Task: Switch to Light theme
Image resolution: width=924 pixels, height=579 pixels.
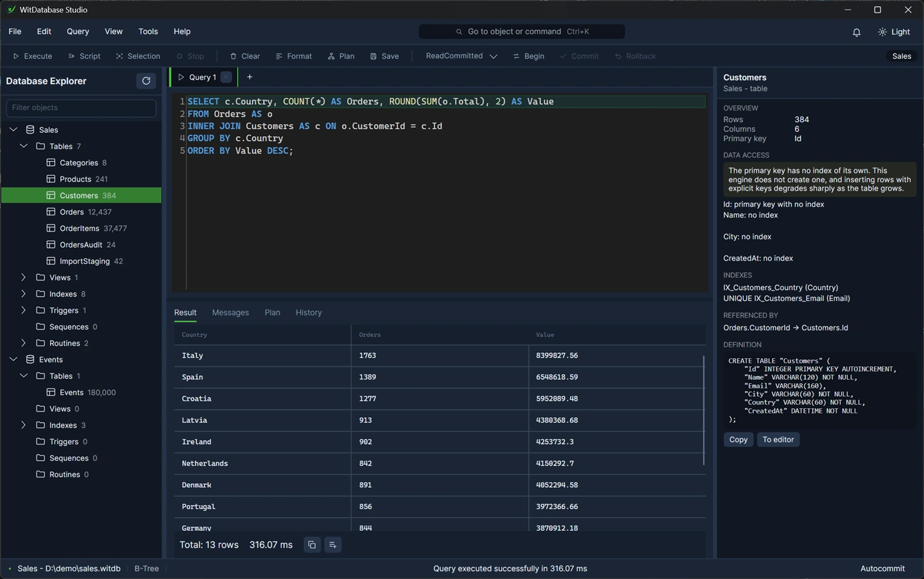Action: (x=894, y=32)
